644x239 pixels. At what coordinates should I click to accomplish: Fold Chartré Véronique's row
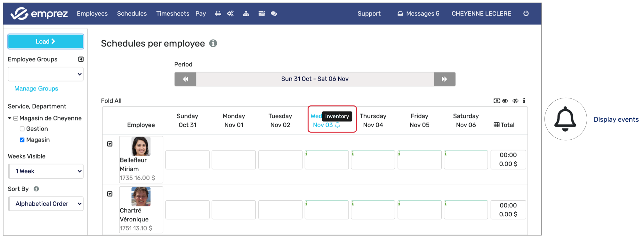click(110, 194)
